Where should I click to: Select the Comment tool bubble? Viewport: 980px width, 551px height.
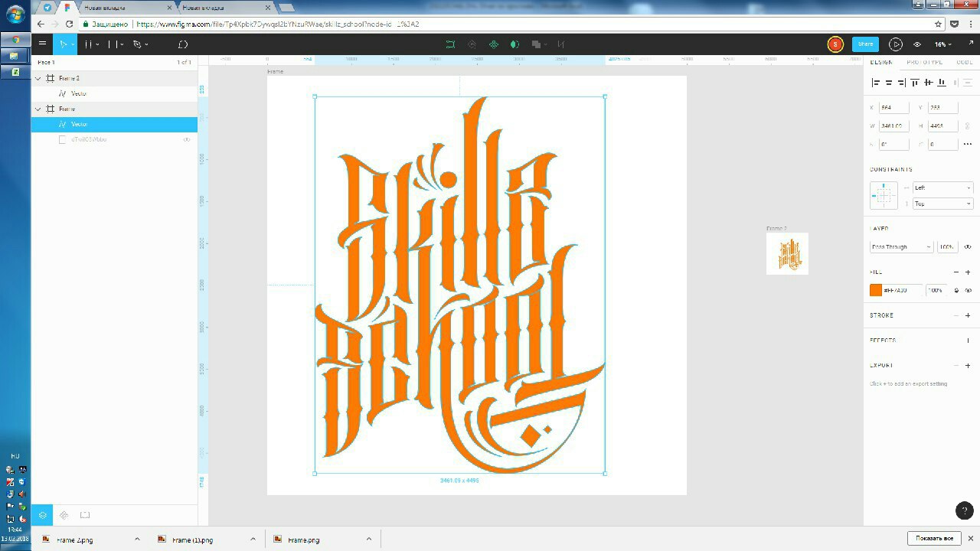183,44
